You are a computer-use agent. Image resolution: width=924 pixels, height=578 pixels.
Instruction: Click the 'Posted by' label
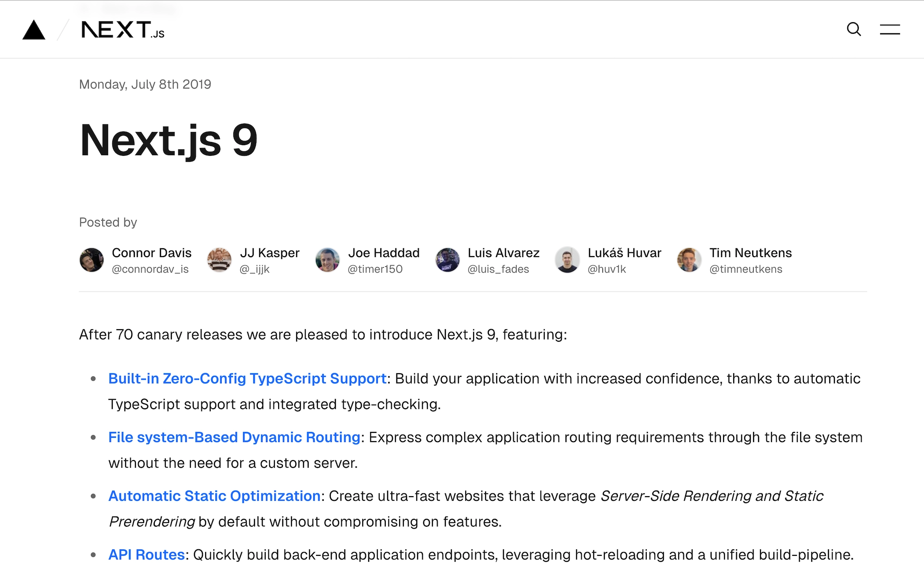coord(108,222)
